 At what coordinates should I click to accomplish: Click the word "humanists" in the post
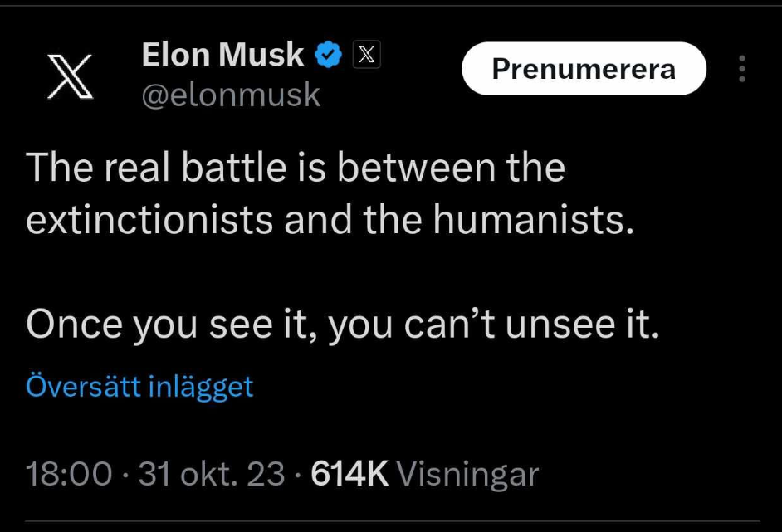click(525, 219)
